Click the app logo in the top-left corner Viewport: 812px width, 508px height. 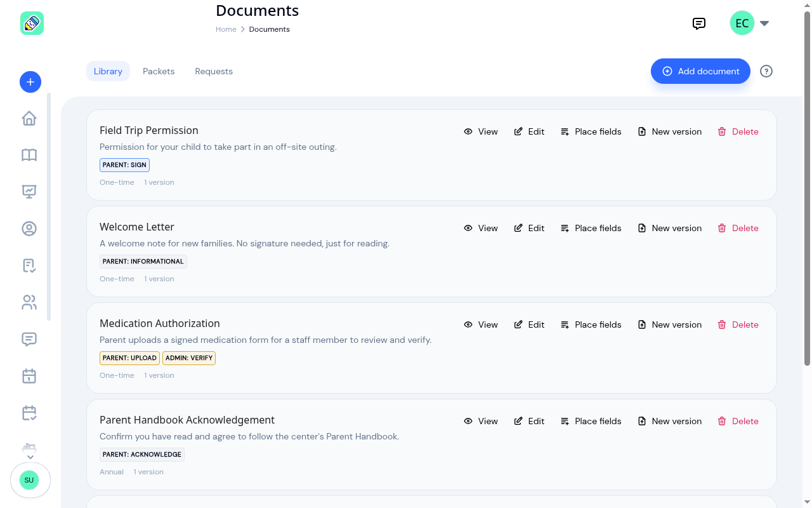coord(32,23)
